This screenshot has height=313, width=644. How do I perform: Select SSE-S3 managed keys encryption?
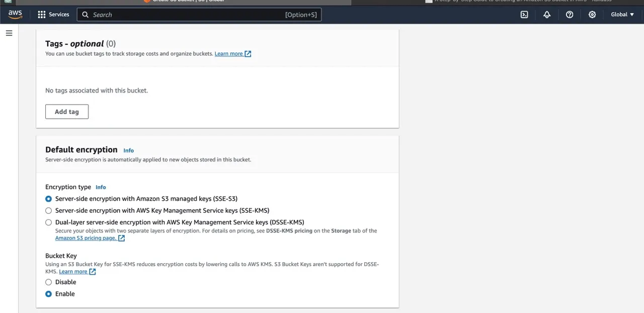point(49,199)
